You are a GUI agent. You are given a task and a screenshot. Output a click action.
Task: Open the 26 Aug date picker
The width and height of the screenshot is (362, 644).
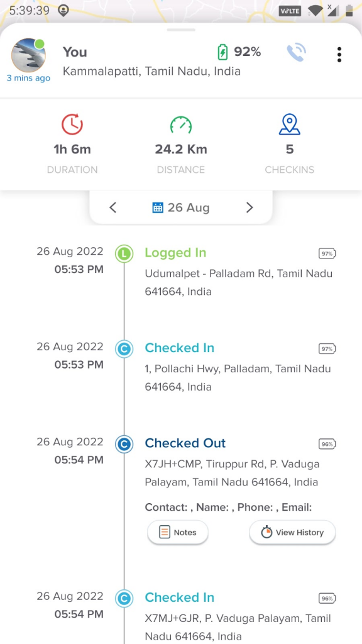(181, 208)
